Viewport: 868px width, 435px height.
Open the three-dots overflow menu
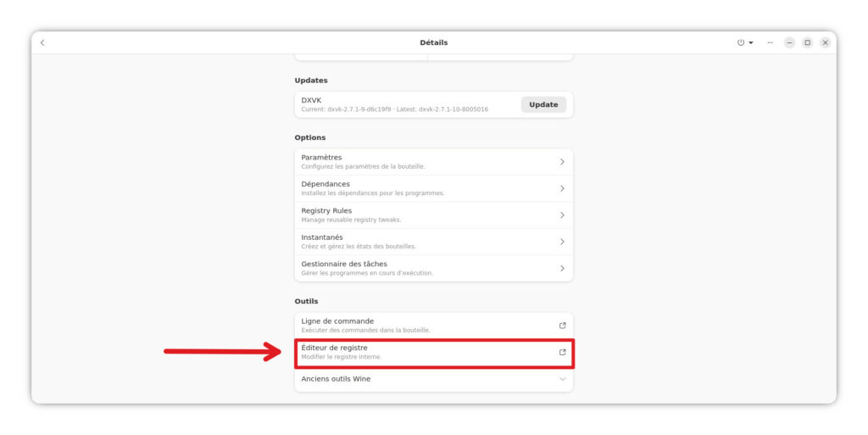point(770,42)
